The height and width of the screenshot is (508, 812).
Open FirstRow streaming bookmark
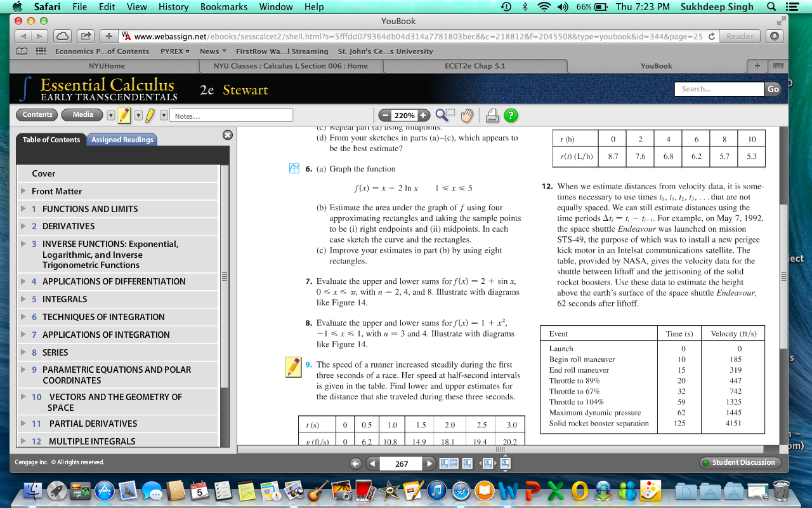282,51
